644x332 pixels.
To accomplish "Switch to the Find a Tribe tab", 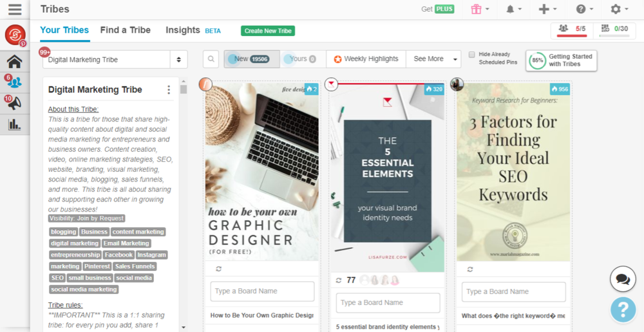I will (x=126, y=30).
